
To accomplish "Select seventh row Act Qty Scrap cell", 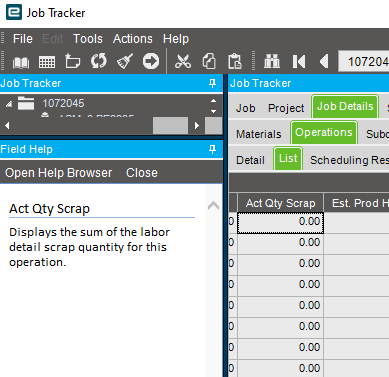I will click(x=280, y=349).
